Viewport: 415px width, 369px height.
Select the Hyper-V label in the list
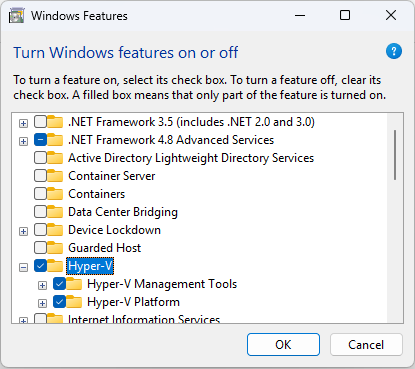(90, 266)
